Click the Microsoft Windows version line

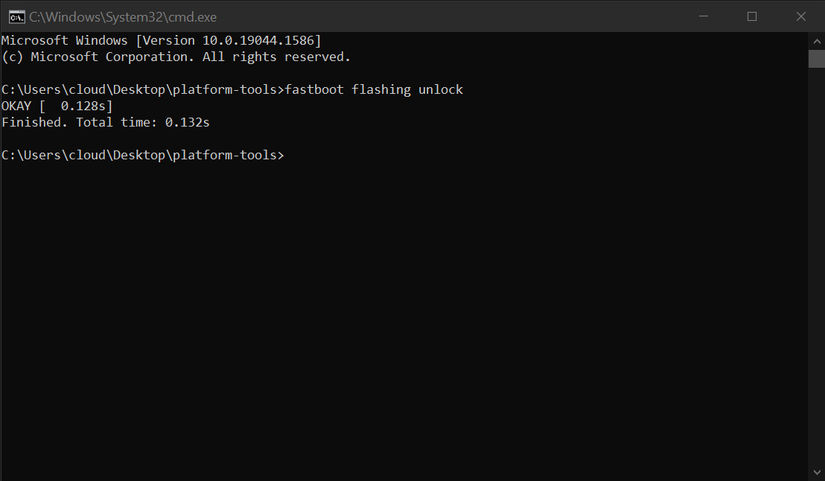coord(160,40)
